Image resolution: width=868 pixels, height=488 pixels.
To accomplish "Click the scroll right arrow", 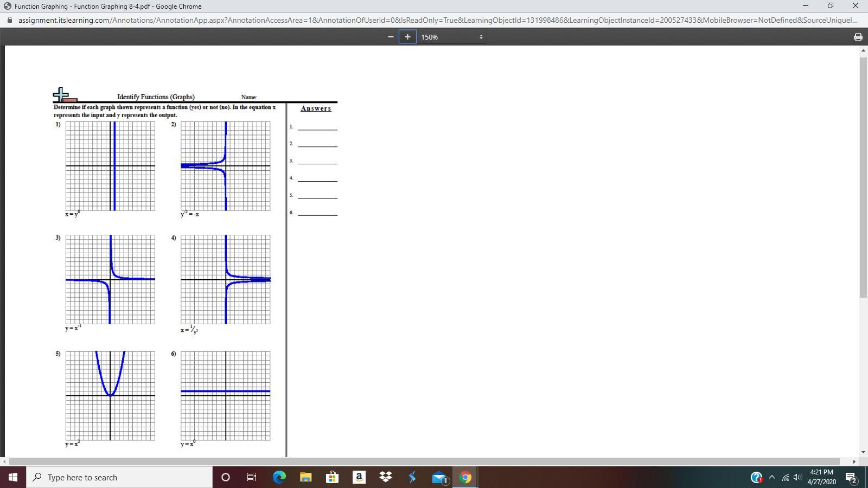I will point(854,461).
